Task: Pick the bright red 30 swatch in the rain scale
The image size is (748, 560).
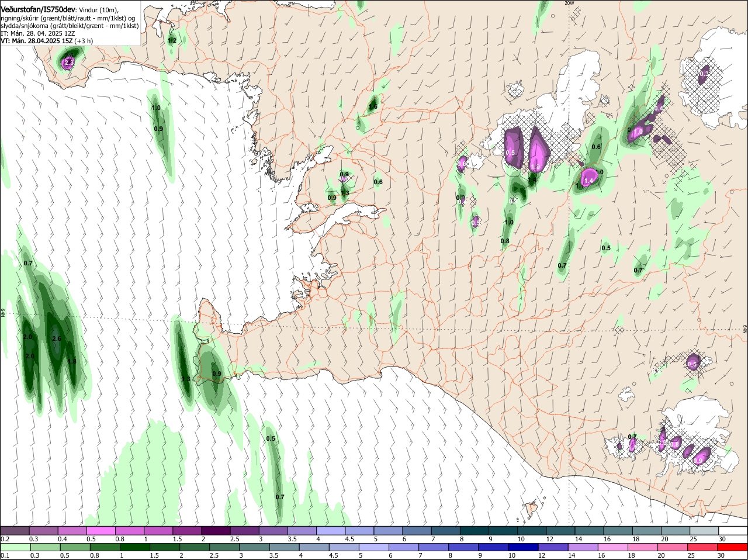Action: point(732,547)
